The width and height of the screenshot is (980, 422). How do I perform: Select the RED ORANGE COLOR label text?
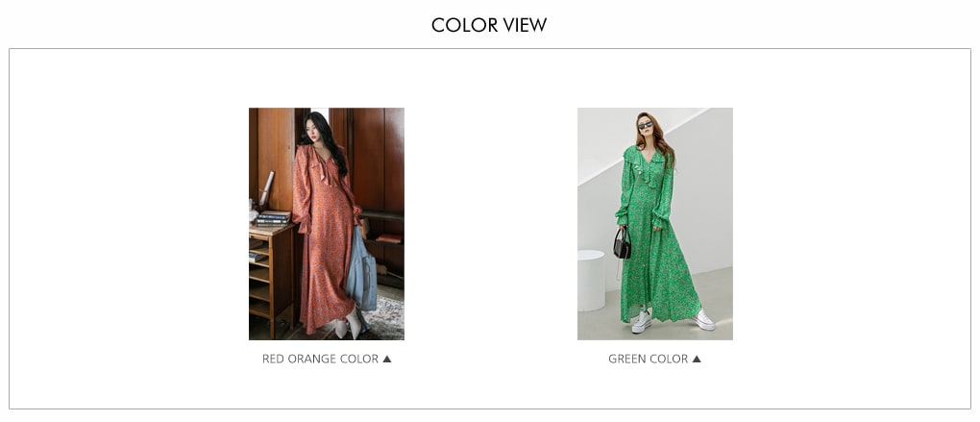click(320, 359)
